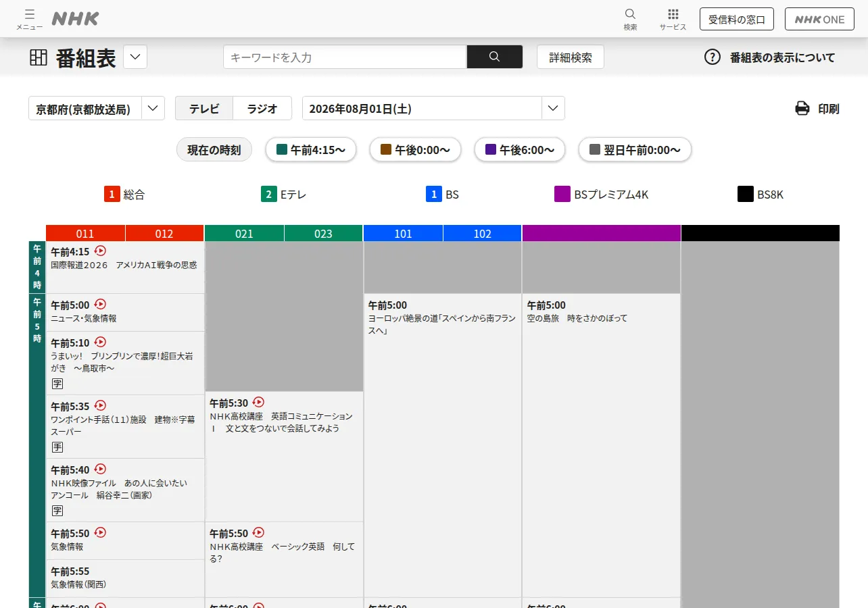Play icon next to 午前5:35 ワンポイント手話
This screenshot has height=608, width=868.
coord(100,405)
